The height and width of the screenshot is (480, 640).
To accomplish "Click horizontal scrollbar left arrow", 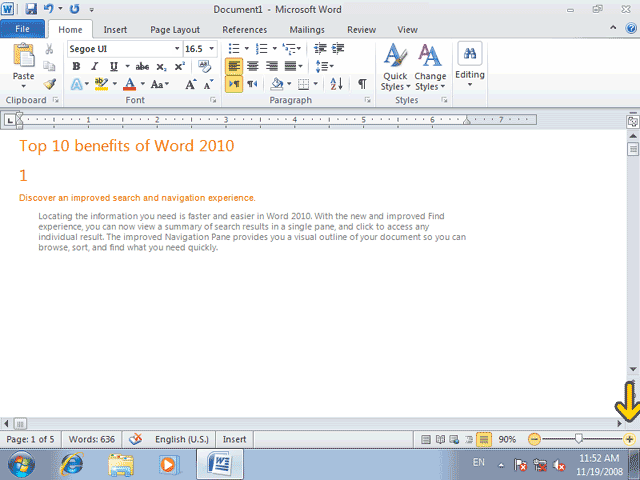I will (6, 424).
